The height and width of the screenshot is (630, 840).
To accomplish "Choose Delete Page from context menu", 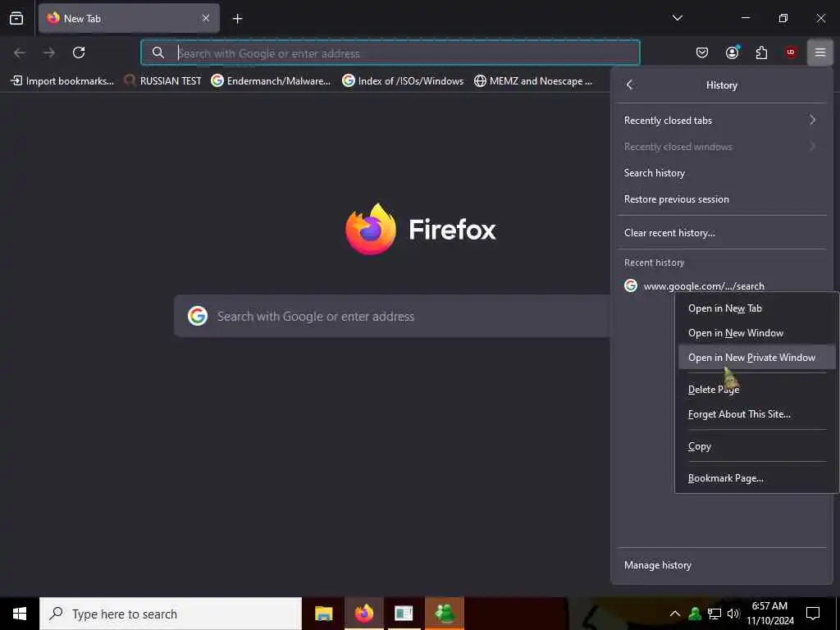I will click(756, 390).
